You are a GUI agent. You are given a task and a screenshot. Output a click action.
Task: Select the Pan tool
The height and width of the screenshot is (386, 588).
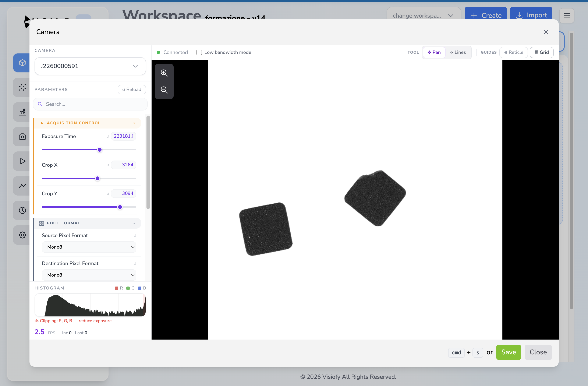pyautogui.click(x=434, y=52)
